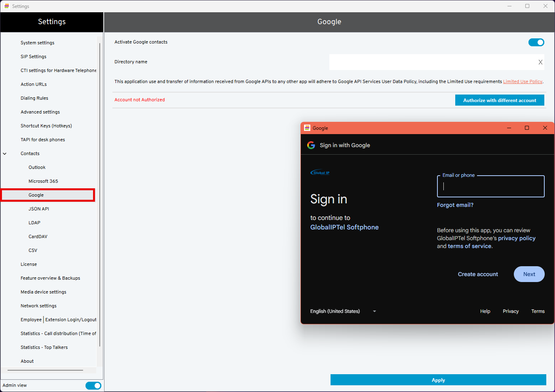Click the Google logo in sign-in header
The image size is (555, 392).
311,145
